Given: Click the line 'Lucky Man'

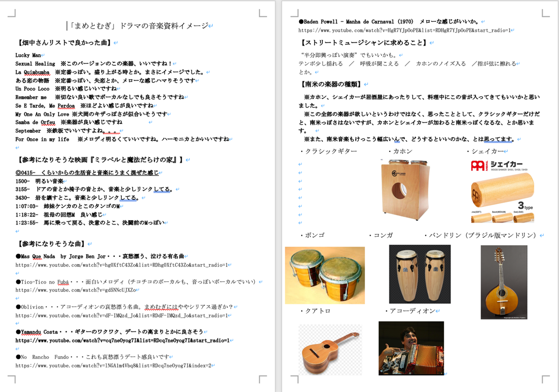Looking at the screenshot, I should click(28, 55).
